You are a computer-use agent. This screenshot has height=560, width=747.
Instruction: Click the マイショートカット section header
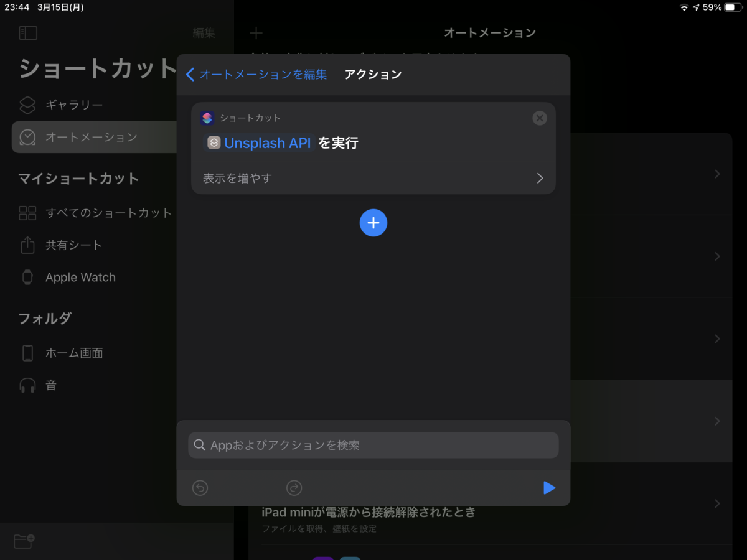click(78, 179)
